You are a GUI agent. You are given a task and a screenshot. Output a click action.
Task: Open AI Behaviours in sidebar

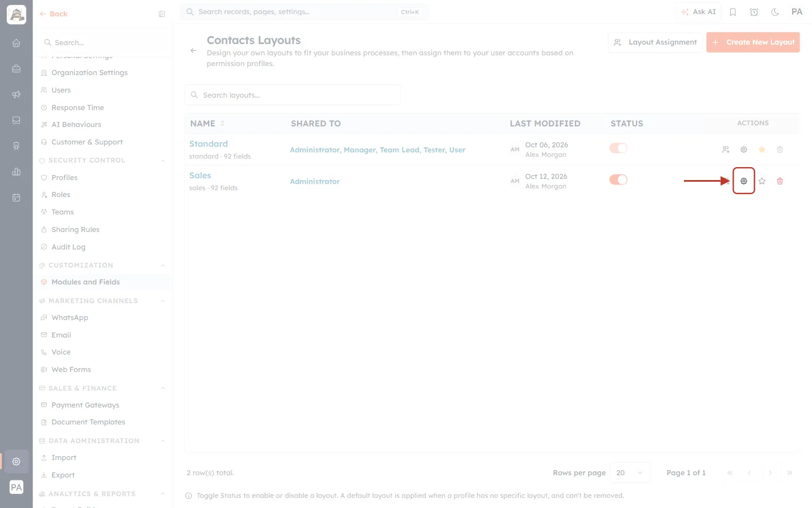pos(76,125)
